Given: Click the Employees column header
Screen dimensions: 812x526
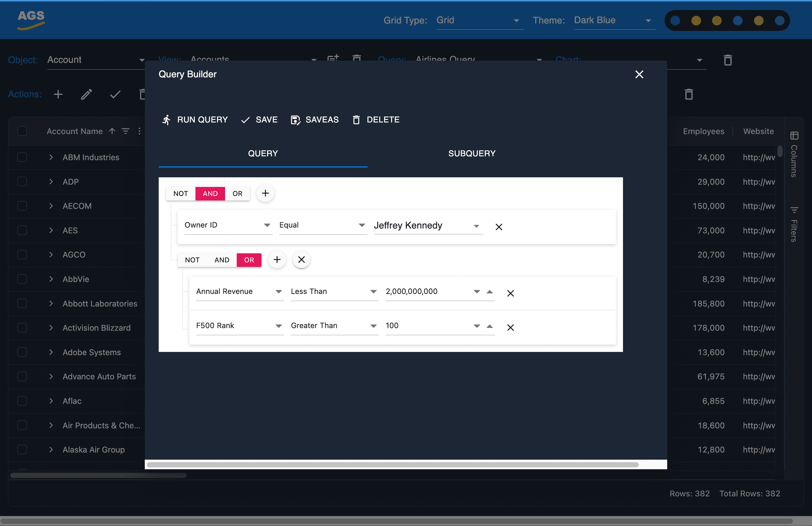Looking at the screenshot, I should point(703,131).
